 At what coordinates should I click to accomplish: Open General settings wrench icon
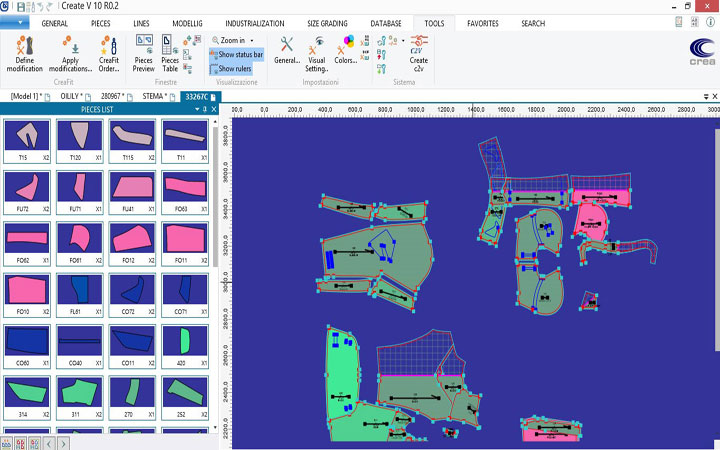(287, 50)
